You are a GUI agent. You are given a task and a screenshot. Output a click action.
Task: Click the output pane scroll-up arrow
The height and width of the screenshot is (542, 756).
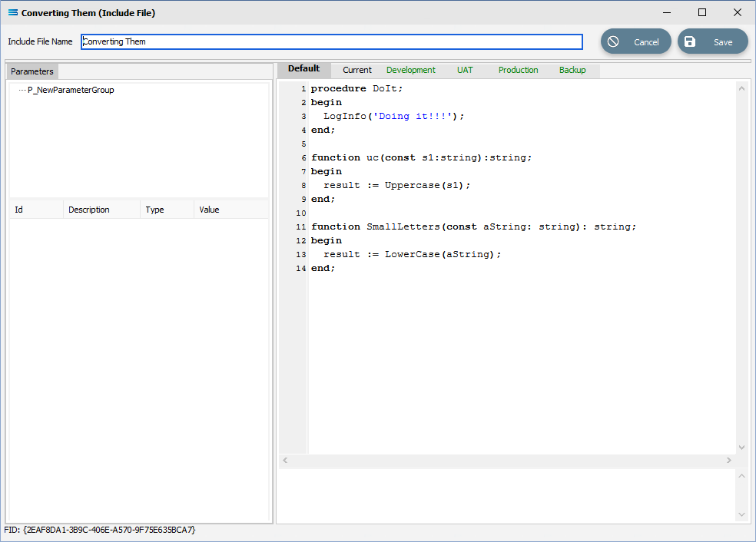(x=741, y=476)
